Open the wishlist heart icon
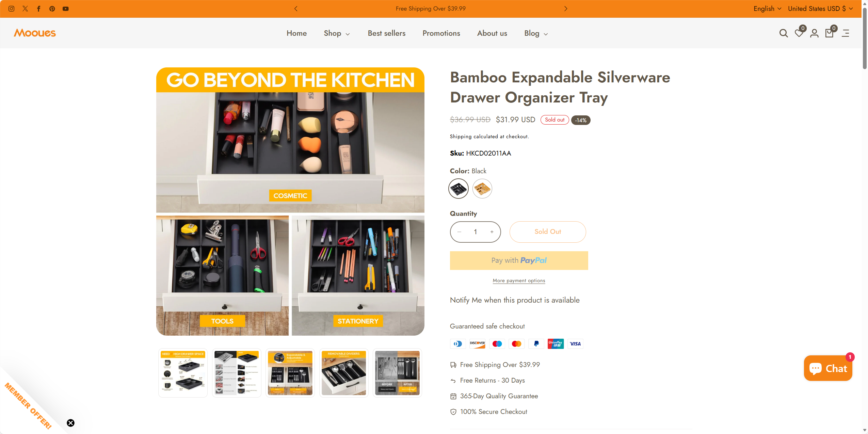 tap(799, 33)
